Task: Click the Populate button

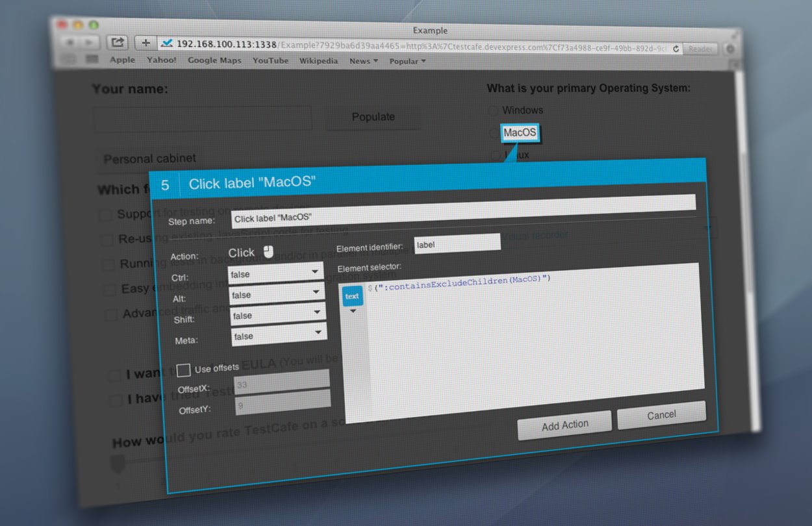Action: [373, 117]
